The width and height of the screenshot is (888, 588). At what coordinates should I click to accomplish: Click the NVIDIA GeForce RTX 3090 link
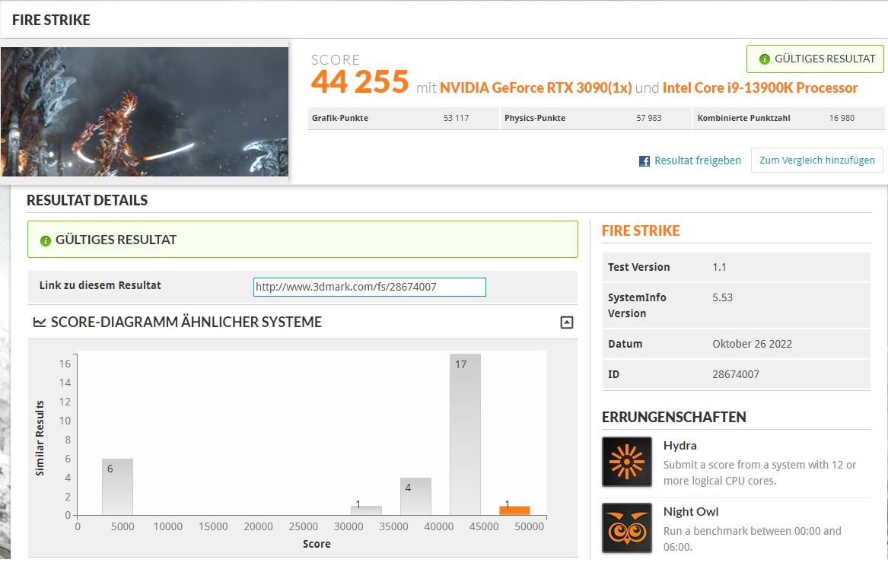pos(536,87)
